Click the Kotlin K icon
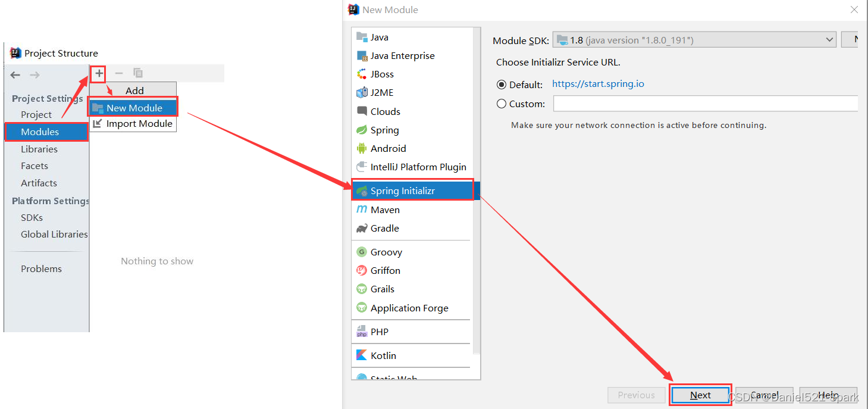This screenshot has width=868, height=409. (x=362, y=355)
